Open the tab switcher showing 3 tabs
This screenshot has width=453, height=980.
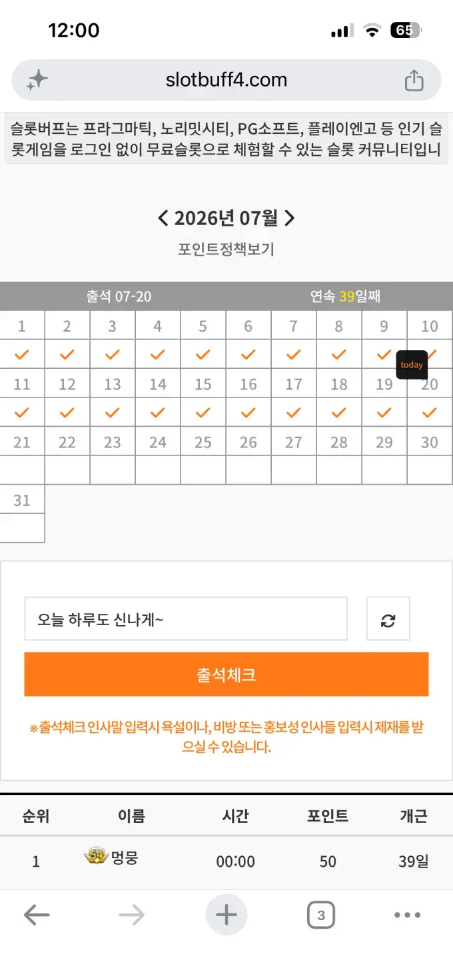[x=321, y=915]
